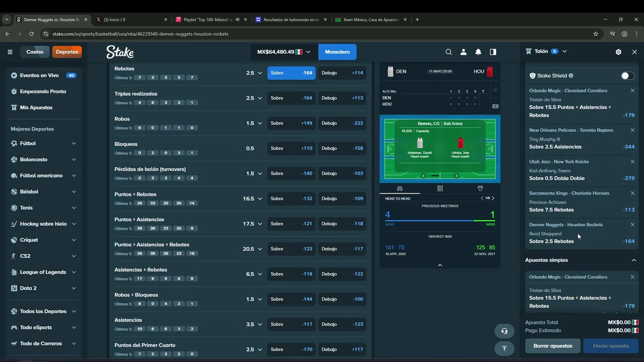644x362 pixels.
Task: Remove Sacramento Kings - Charlotte Hornets bet
Action: click(632, 193)
